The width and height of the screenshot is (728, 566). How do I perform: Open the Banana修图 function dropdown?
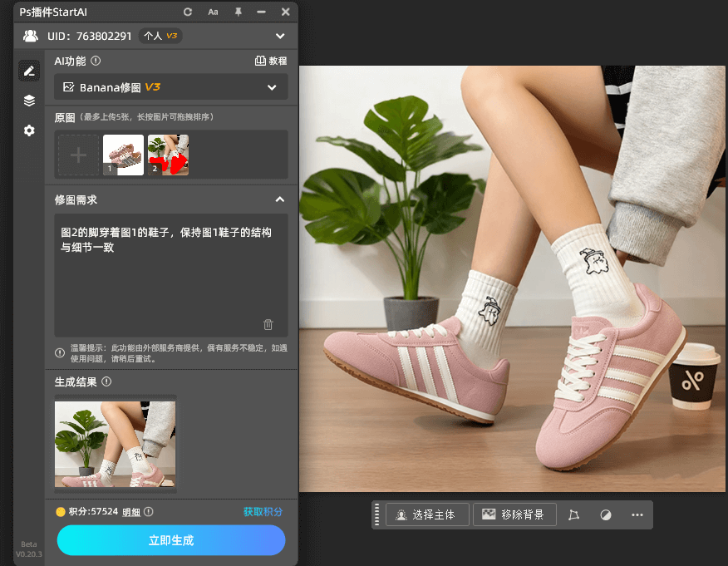pos(171,87)
